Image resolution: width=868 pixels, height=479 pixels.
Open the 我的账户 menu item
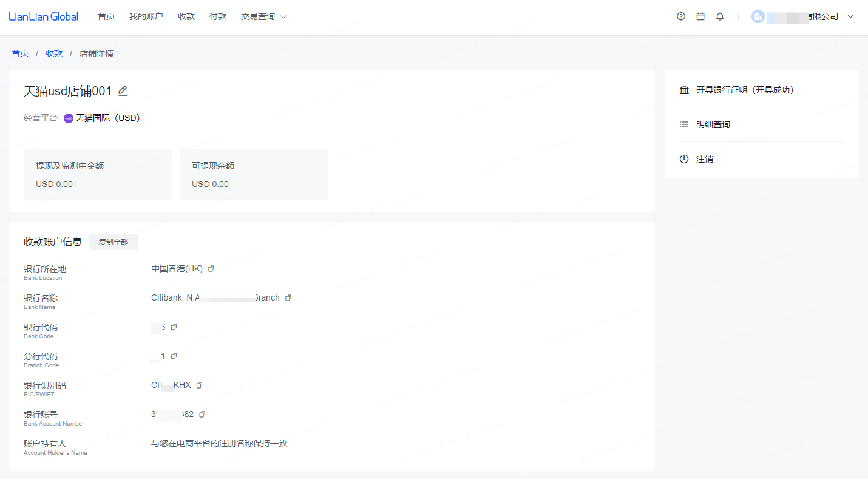(146, 16)
